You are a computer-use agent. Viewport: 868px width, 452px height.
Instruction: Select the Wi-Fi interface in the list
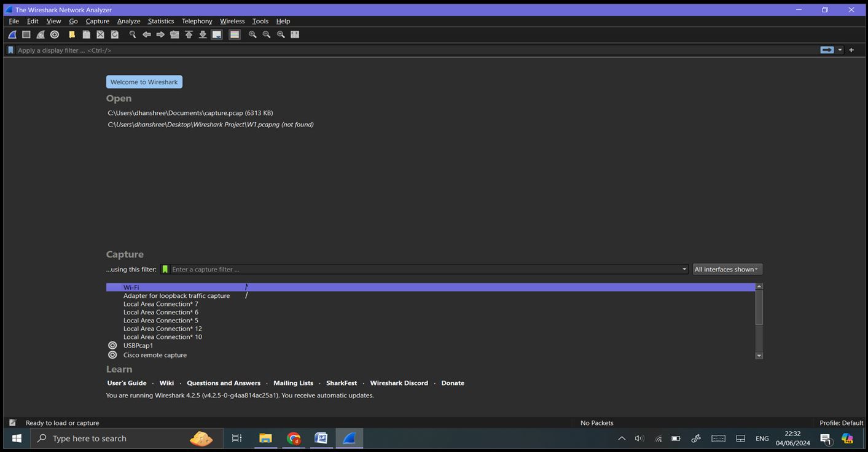pyautogui.click(x=131, y=287)
